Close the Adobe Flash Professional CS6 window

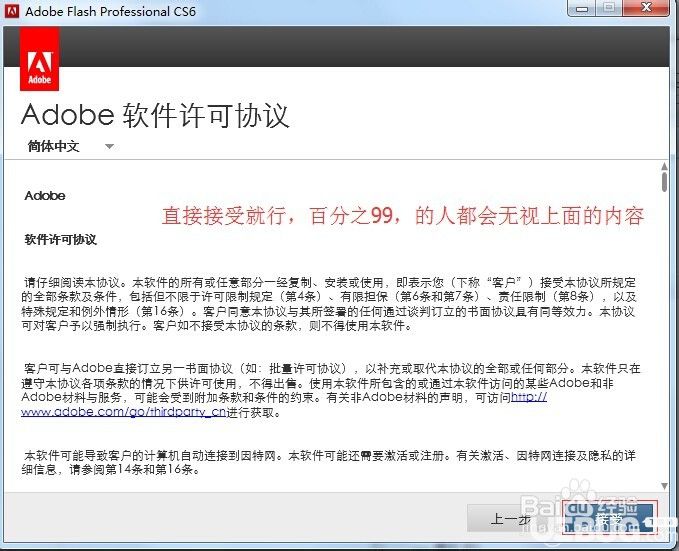(647, 8)
